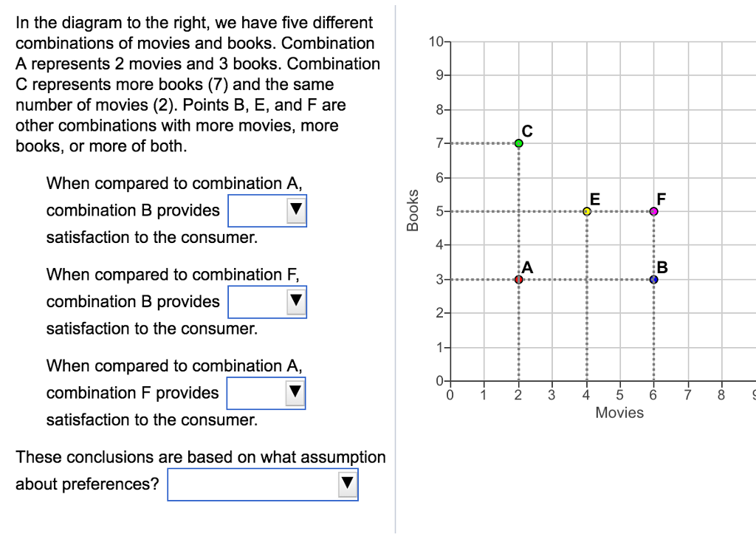Image resolution: width=756 pixels, height=545 pixels.
Task: Open the dropdown about combination F versus A
Action: pyautogui.click(x=267, y=393)
